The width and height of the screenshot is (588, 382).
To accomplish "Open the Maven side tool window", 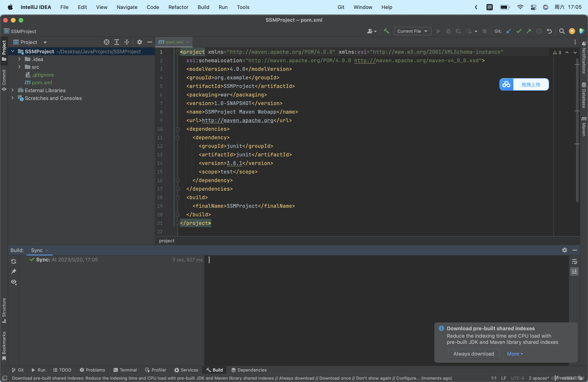I will point(584,127).
